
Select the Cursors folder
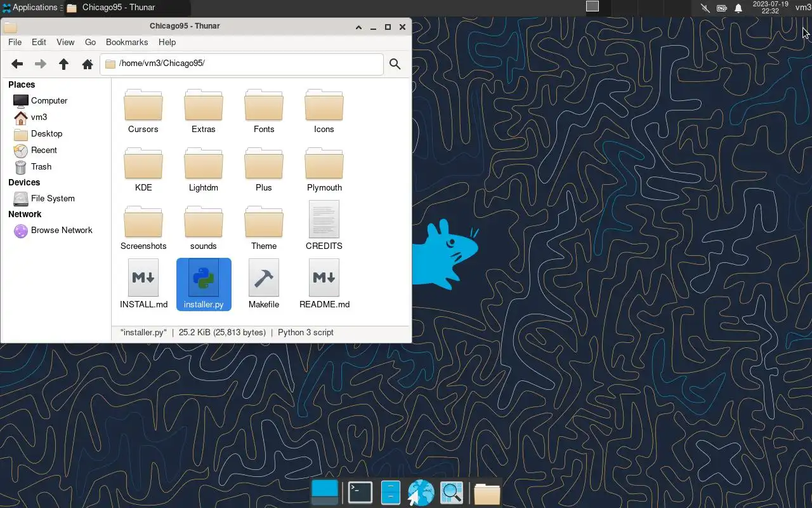(x=143, y=111)
